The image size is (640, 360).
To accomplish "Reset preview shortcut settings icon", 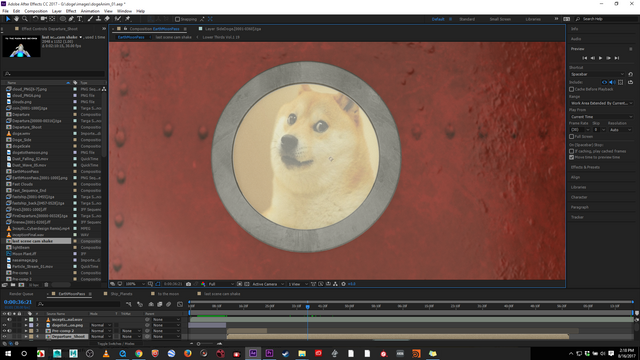I will [630, 74].
